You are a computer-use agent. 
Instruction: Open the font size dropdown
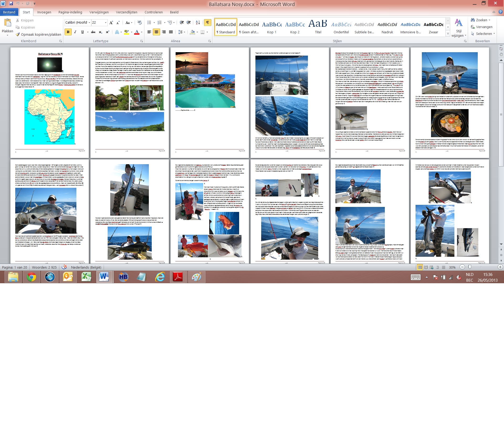pyautogui.click(x=106, y=23)
